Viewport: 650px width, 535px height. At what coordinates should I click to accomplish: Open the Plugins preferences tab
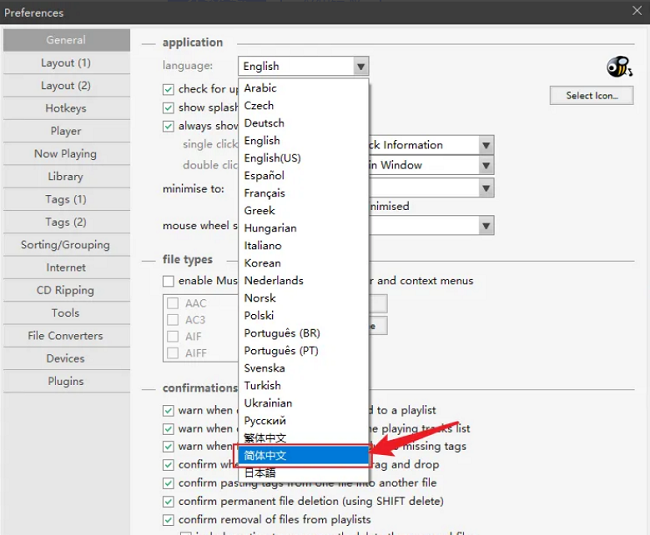tap(66, 382)
